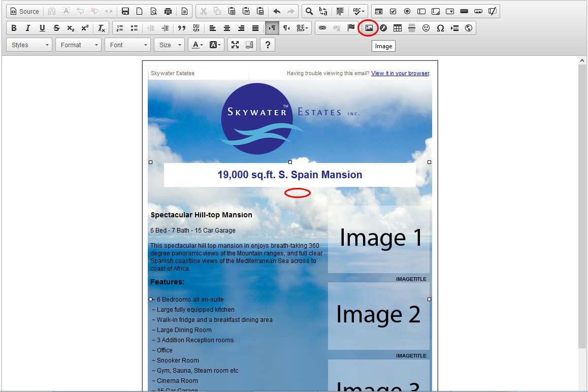Toggle Bold formatting
588x392 pixels.
click(x=14, y=28)
